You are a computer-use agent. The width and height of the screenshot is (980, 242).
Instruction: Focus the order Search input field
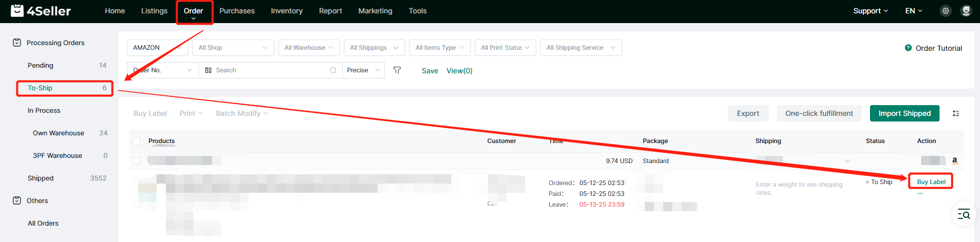271,70
